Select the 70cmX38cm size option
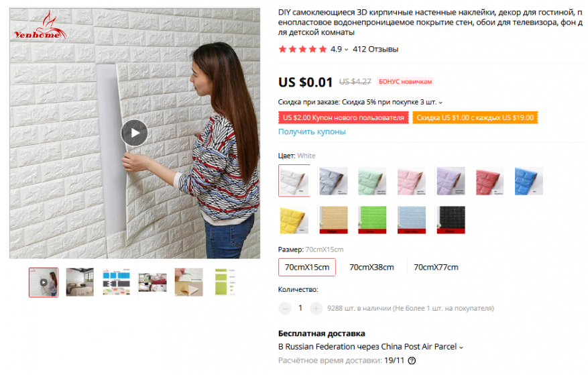The height and width of the screenshot is (375, 588). tap(371, 267)
